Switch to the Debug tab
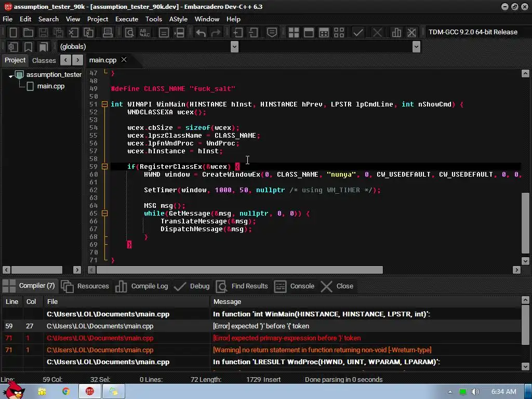 [x=192, y=286]
